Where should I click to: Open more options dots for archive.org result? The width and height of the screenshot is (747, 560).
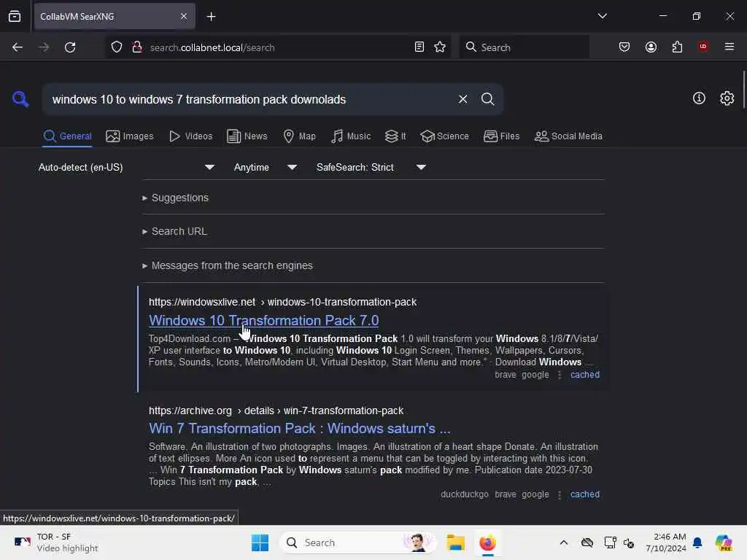(560, 494)
